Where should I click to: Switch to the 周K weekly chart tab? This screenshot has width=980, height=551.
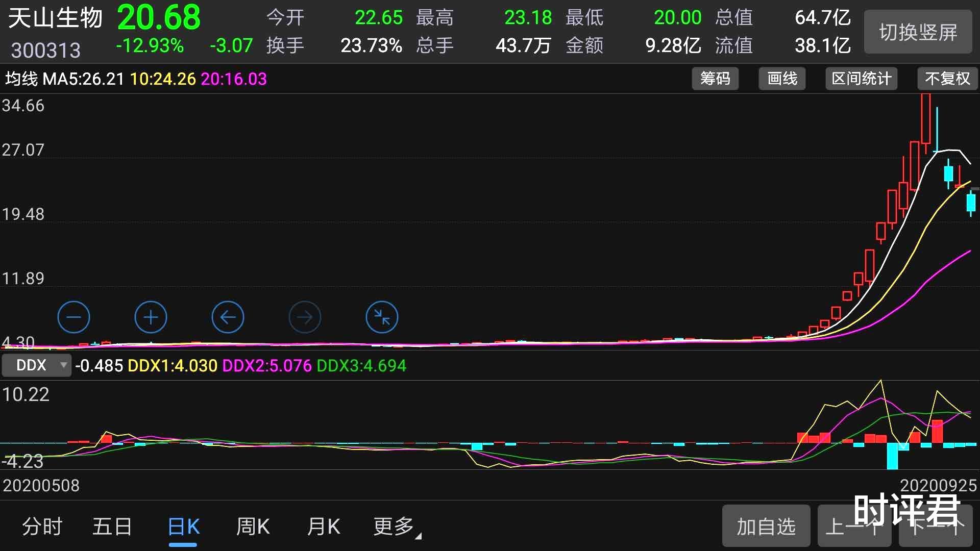(252, 527)
